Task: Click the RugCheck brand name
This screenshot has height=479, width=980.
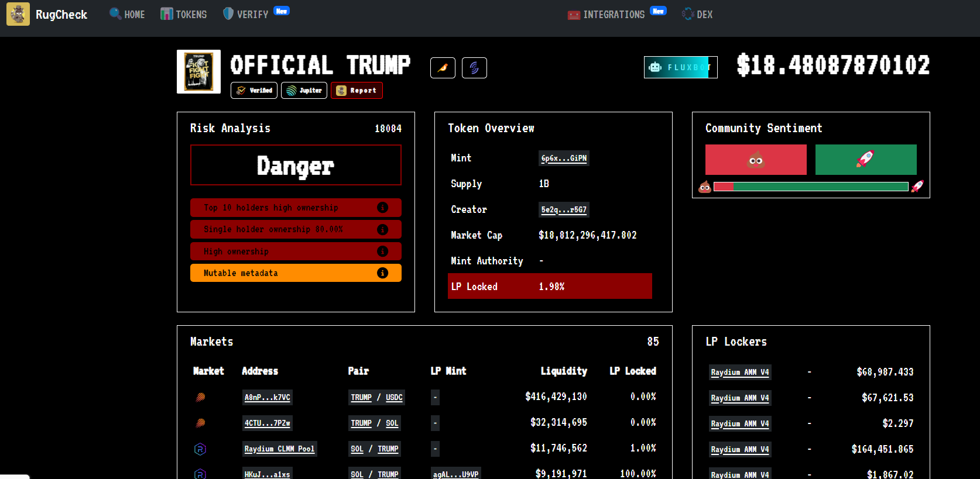Action: click(x=61, y=15)
